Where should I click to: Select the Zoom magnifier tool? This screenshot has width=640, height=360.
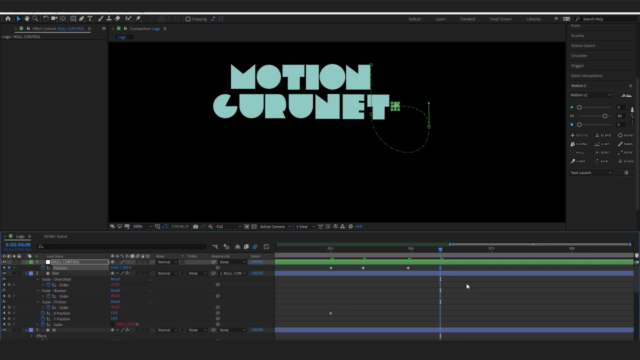(36, 19)
